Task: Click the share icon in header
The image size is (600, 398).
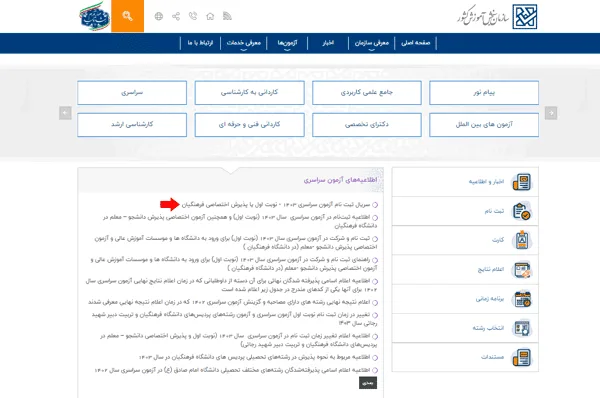Action: point(176,16)
